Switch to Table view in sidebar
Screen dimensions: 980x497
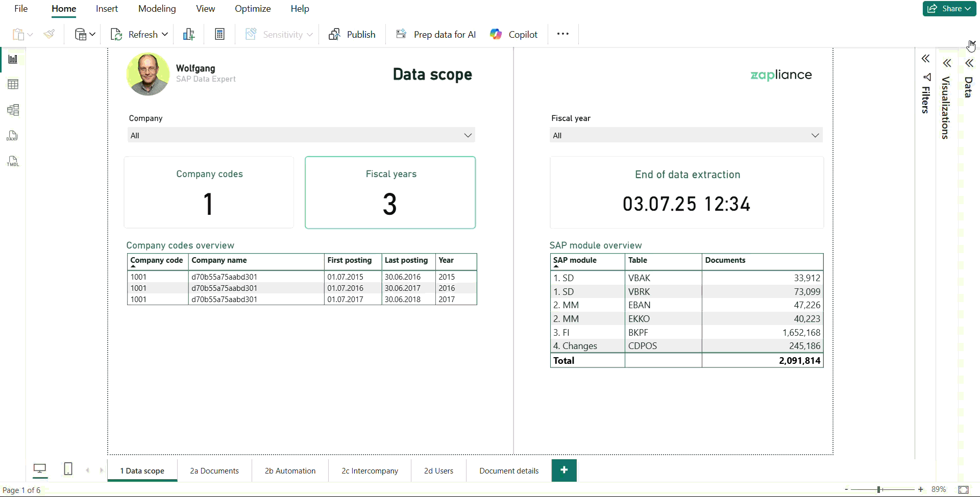[13, 84]
